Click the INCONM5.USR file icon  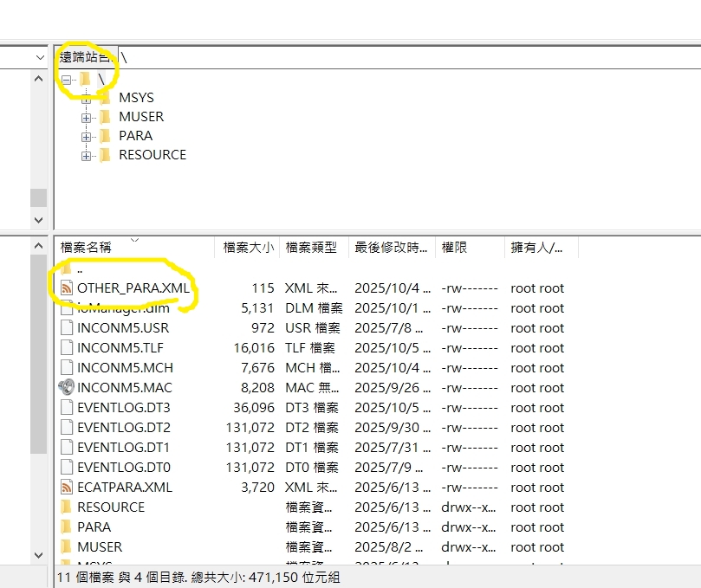67,327
